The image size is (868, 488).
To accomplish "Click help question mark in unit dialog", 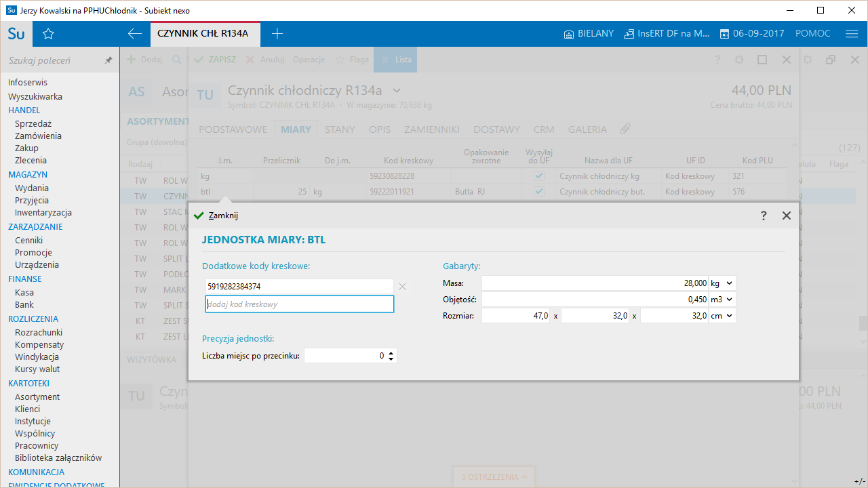I will (764, 216).
